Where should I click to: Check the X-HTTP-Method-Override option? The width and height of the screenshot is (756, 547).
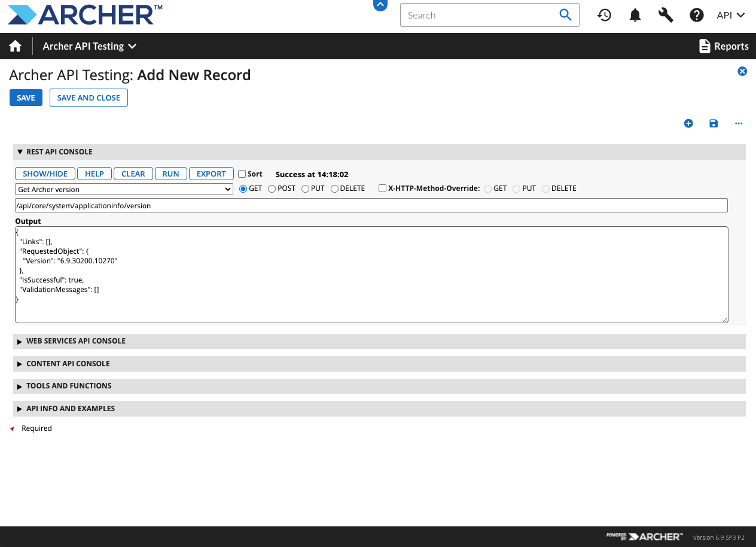382,188
